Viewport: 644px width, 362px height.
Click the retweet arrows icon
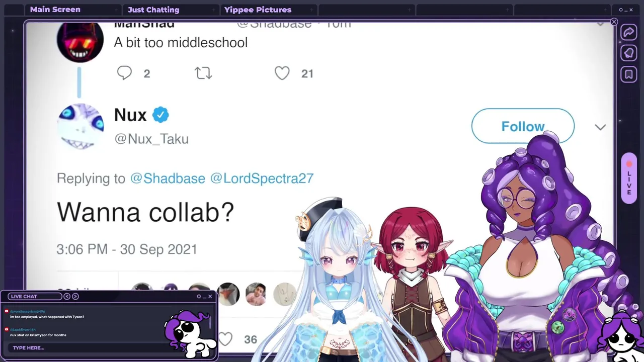coord(203,73)
